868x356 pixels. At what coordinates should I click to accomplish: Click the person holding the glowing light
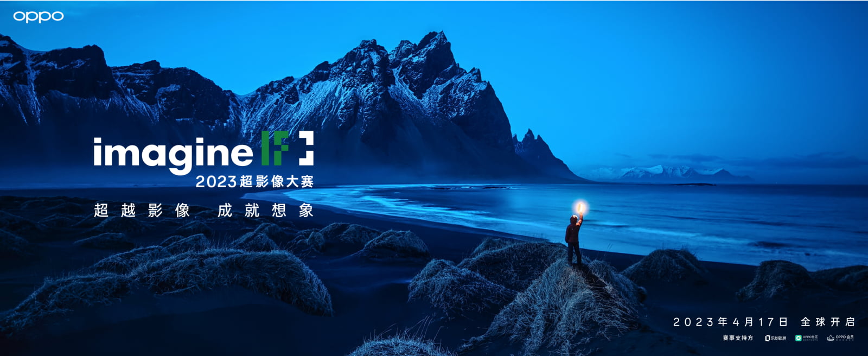click(x=575, y=234)
